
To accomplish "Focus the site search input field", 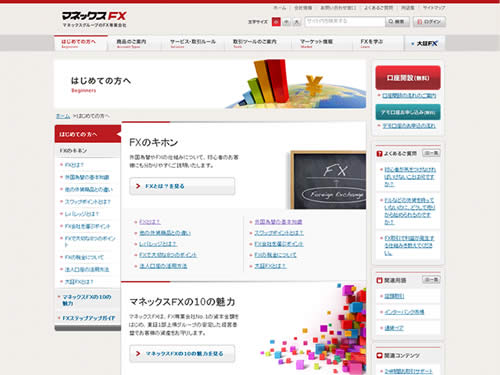I will pos(345,22).
